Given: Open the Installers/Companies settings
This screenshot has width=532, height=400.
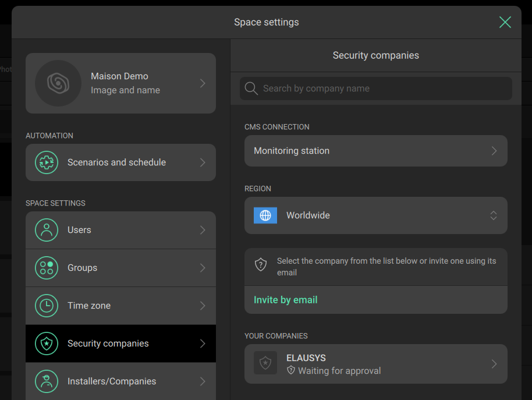Looking at the screenshot, I should [x=121, y=381].
